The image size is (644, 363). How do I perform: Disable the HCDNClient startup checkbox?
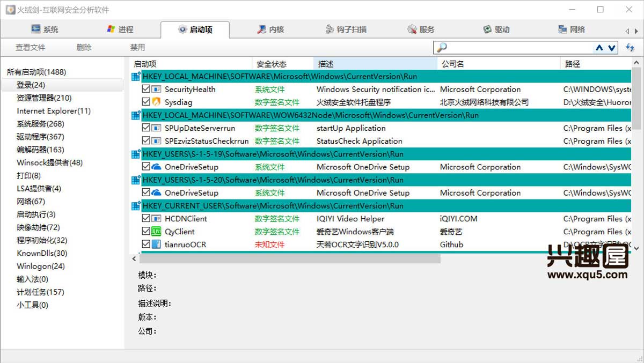[x=146, y=219]
